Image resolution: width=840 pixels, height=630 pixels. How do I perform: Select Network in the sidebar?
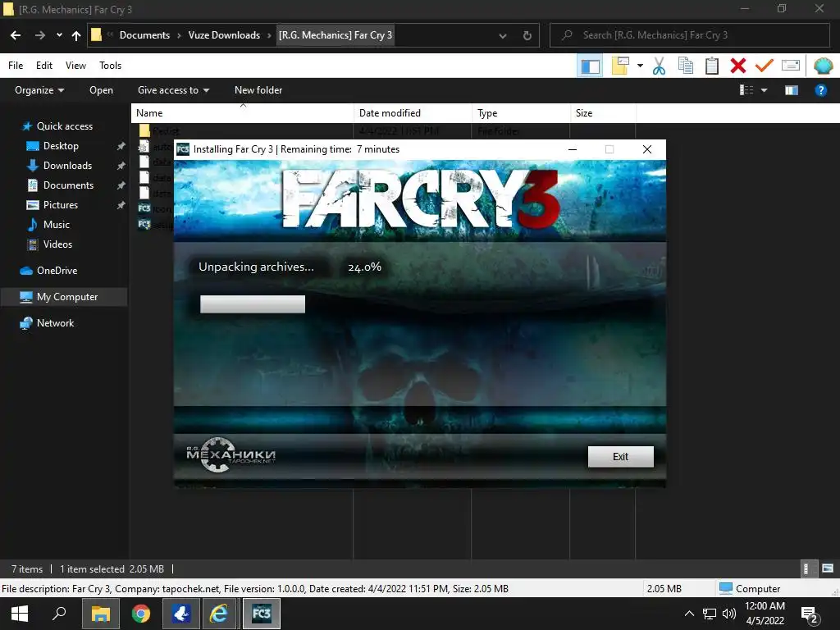tap(55, 323)
